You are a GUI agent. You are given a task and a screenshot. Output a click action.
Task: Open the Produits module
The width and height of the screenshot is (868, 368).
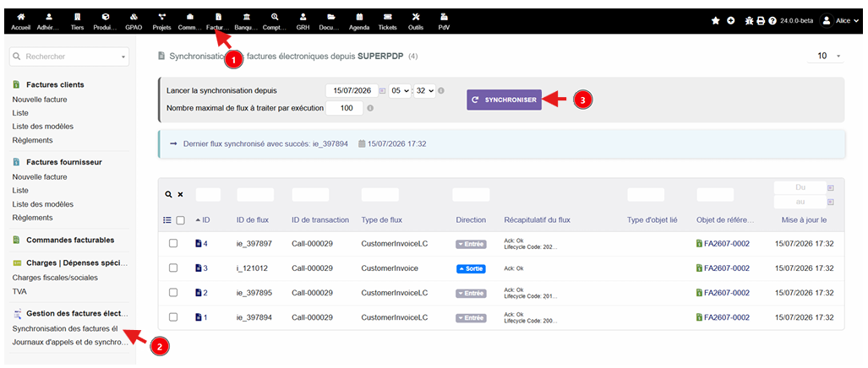(x=105, y=22)
